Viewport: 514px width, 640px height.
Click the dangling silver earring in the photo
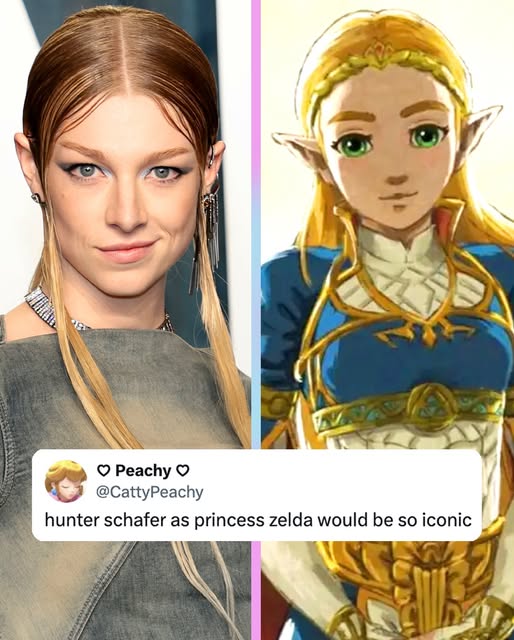pyautogui.click(x=211, y=229)
